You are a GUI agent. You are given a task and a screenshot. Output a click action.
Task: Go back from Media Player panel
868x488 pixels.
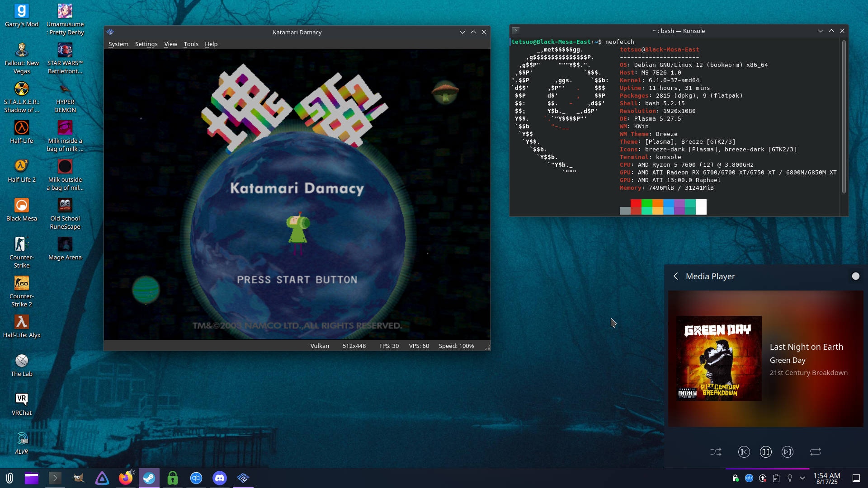(676, 276)
